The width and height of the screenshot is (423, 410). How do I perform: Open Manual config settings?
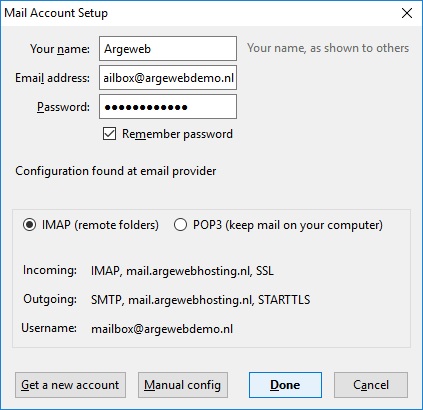click(x=183, y=385)
